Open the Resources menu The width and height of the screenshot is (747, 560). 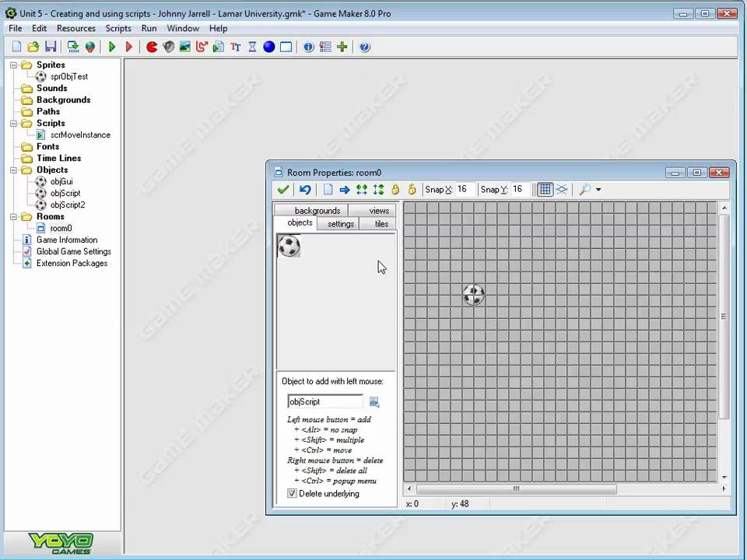click(75, 28)
